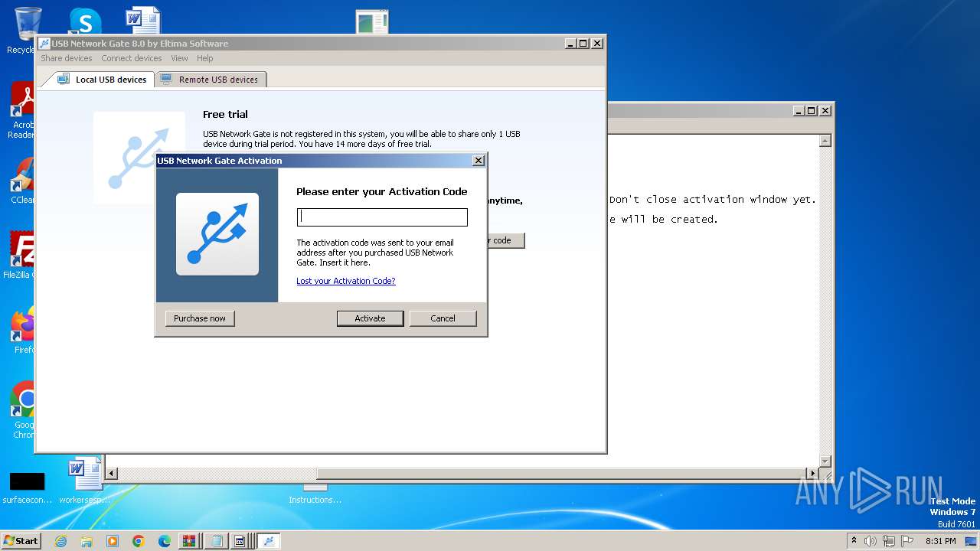Click the Activate button
Screen dimensions: 980x551
coord(370,318)
